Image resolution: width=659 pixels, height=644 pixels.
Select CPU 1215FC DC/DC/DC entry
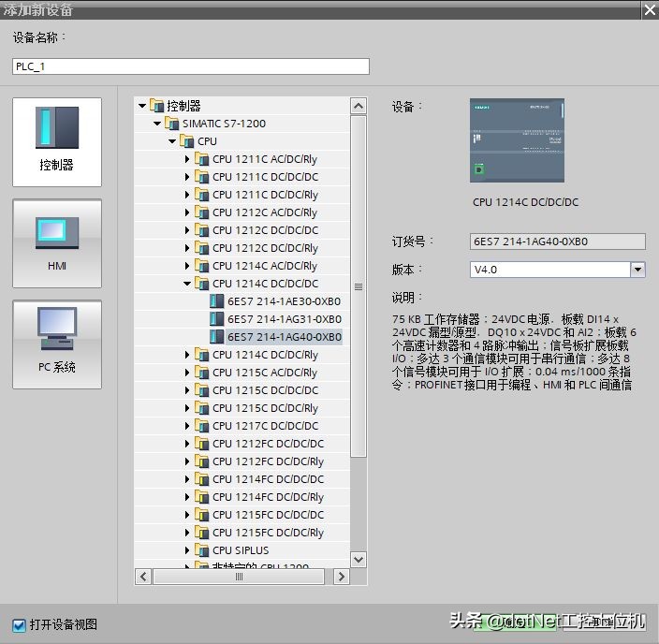pyautogui.click(x=268, y=515)
